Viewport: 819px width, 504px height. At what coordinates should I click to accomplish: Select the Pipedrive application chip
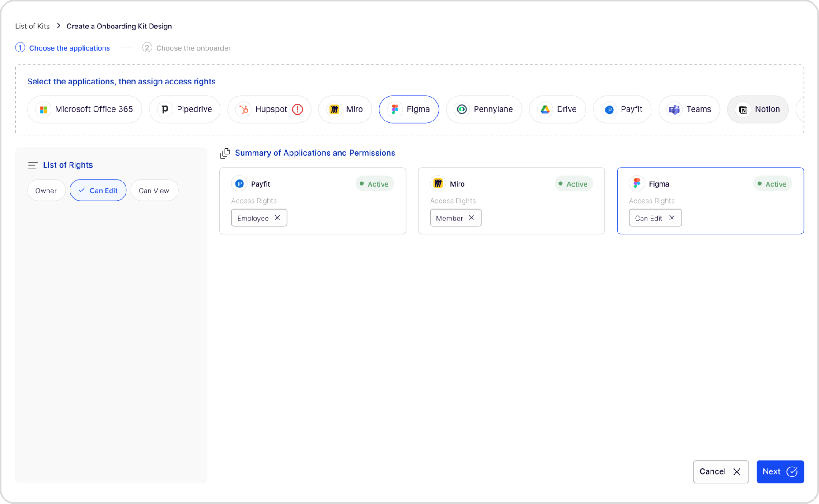click(x=185, y=109)
